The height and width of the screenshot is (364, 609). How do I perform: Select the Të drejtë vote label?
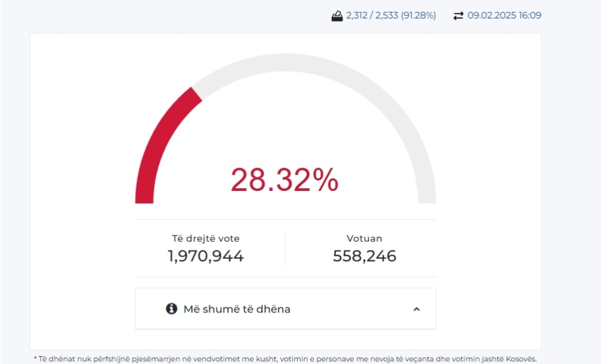point(206,238)
